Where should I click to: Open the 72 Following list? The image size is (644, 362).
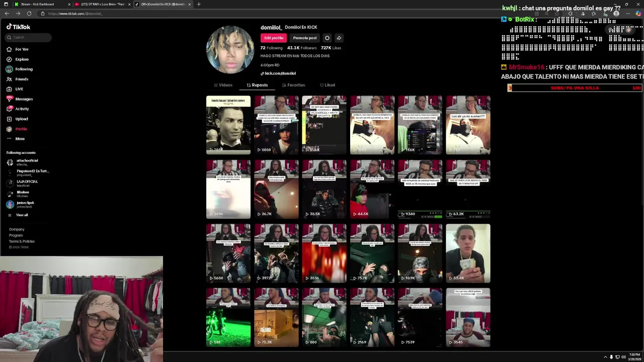[x=271, y=48]
